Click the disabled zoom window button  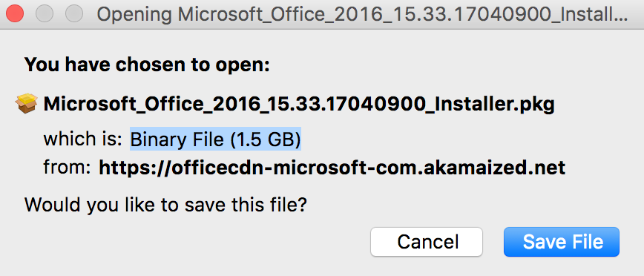[x=74, y=14]
